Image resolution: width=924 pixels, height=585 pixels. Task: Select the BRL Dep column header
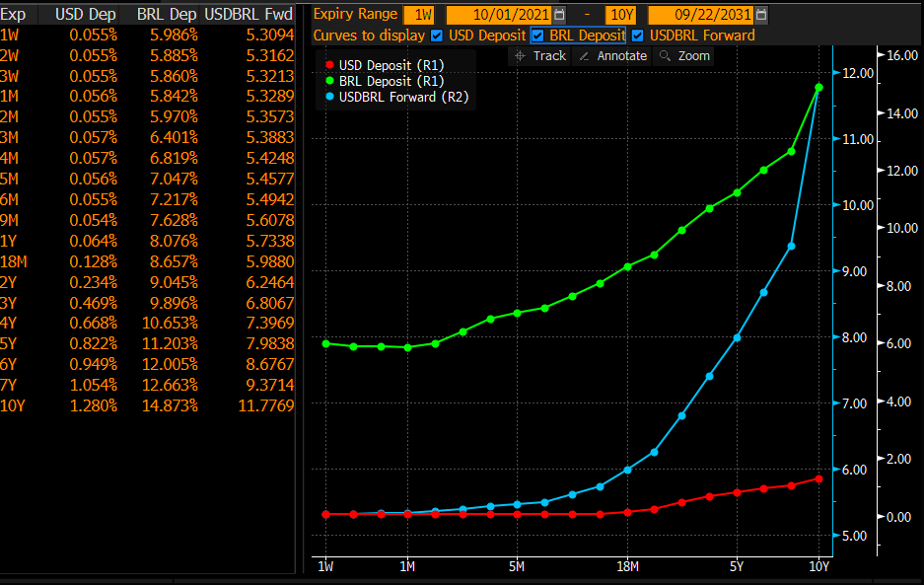pyautogui.click(x=167, y=14)
